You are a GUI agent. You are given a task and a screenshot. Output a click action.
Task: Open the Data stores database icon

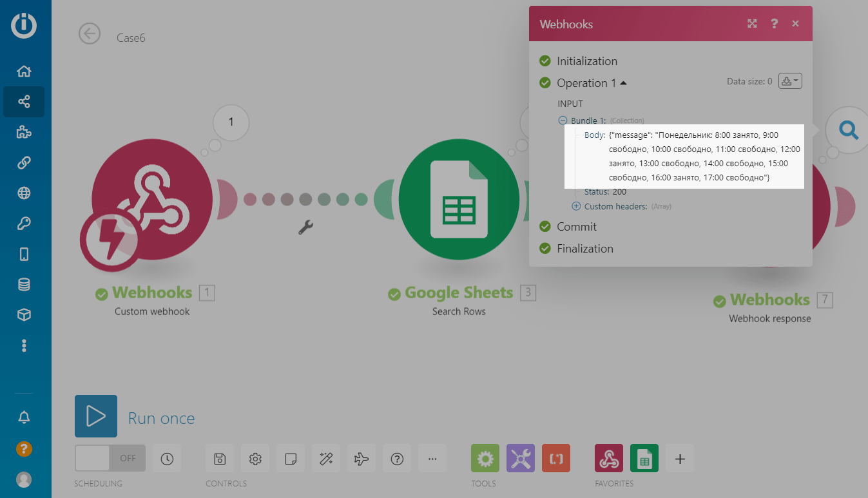pyautogui.click(x=24, y=284)
